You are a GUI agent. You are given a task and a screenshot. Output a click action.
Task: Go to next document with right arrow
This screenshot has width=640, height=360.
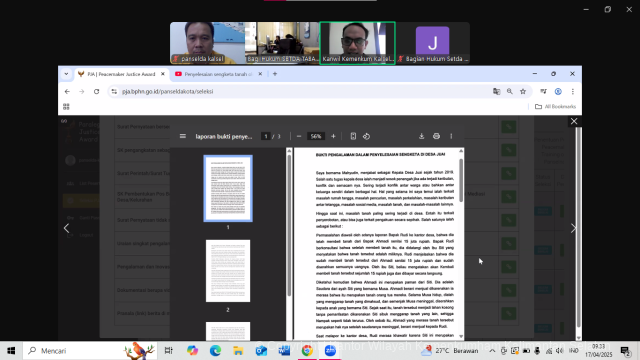click(x=573, y=228)
